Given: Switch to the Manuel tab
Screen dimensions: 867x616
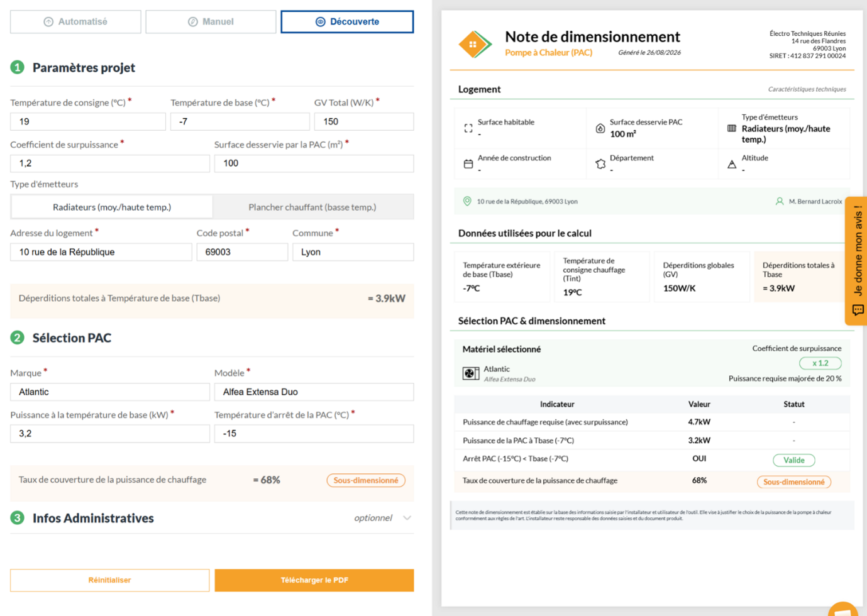Looking at the screenshot, I should tap(211, 21).
